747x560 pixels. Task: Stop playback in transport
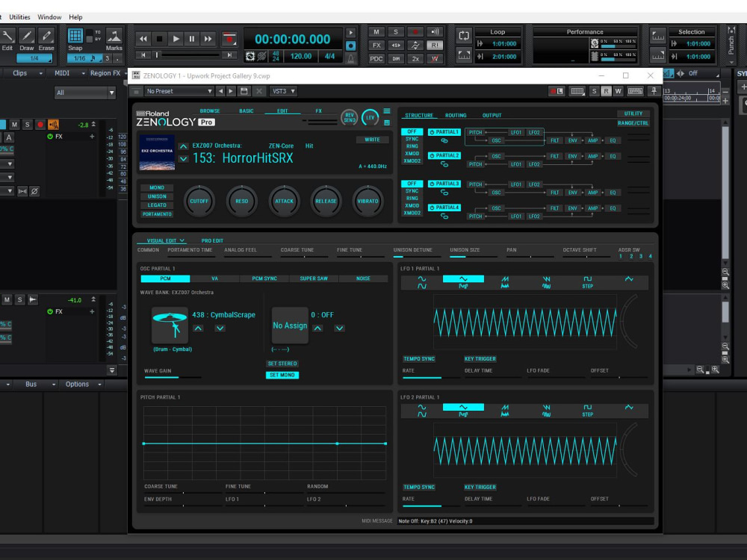pos(160,39)
